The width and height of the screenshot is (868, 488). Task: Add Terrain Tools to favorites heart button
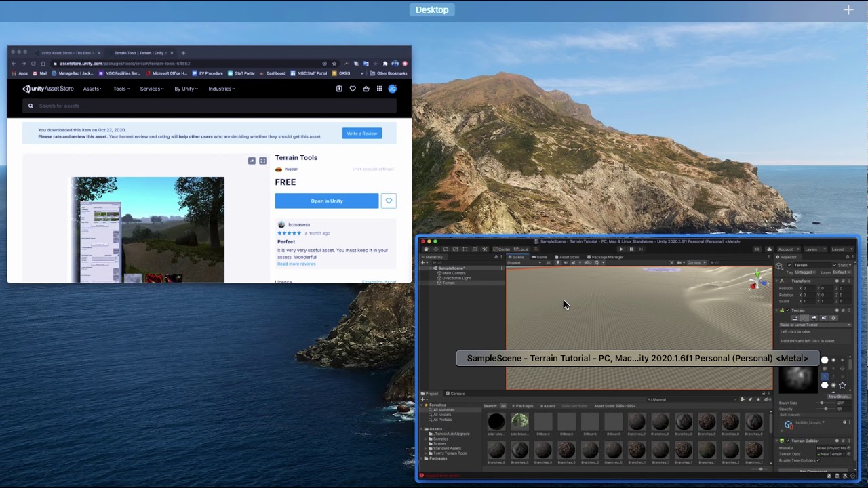coord(389,201)
